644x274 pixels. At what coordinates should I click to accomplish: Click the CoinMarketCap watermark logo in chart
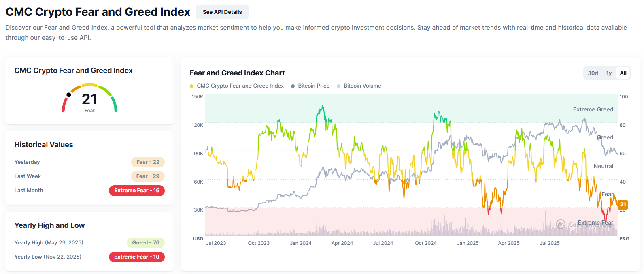[x=561, y=224]
